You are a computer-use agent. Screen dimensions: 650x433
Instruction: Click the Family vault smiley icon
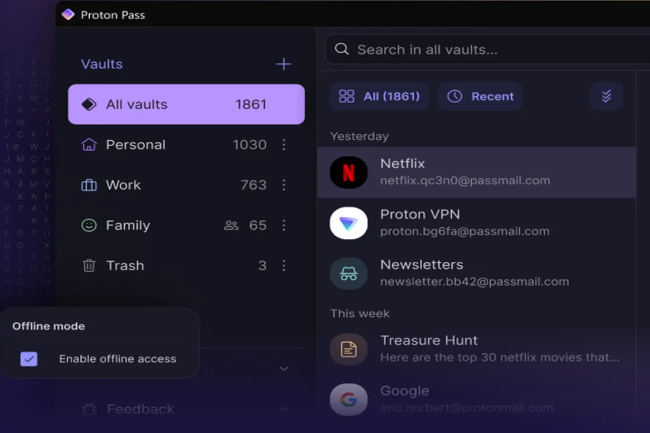click(89, 225)
